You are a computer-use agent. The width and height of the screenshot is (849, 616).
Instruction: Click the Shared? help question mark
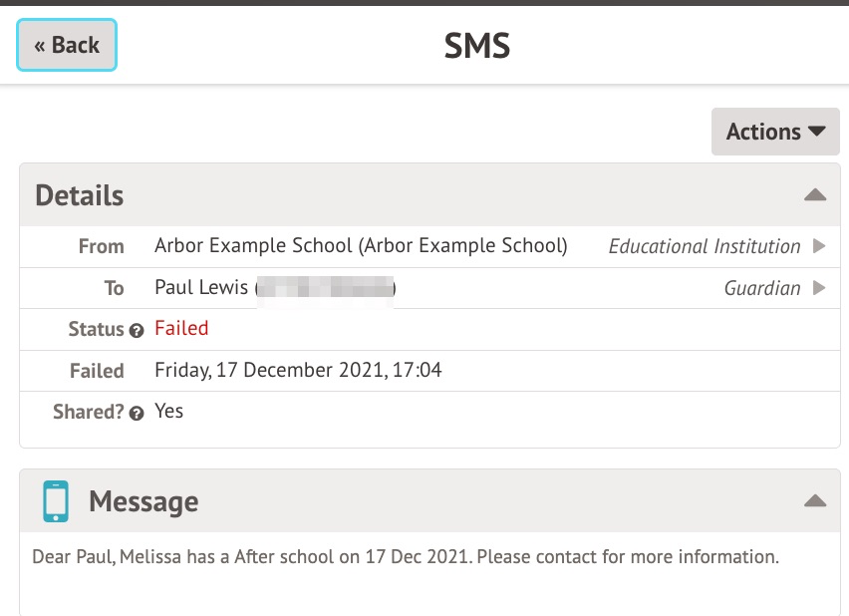[x=137, y=413]
